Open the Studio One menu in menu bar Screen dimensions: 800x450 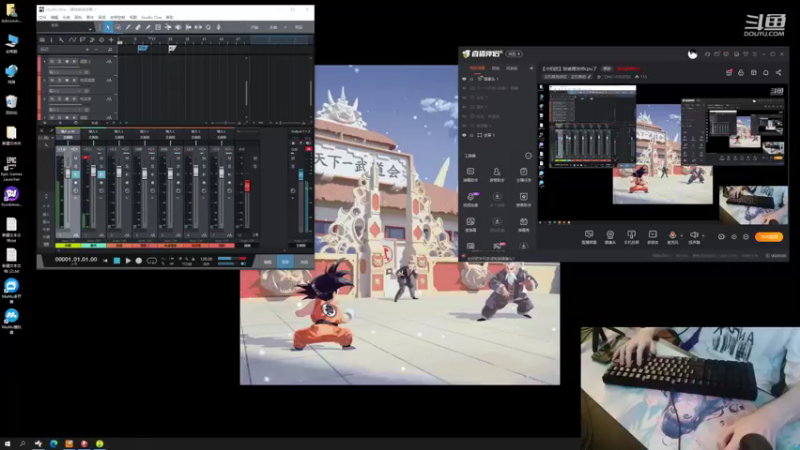[x=151, y=17]
